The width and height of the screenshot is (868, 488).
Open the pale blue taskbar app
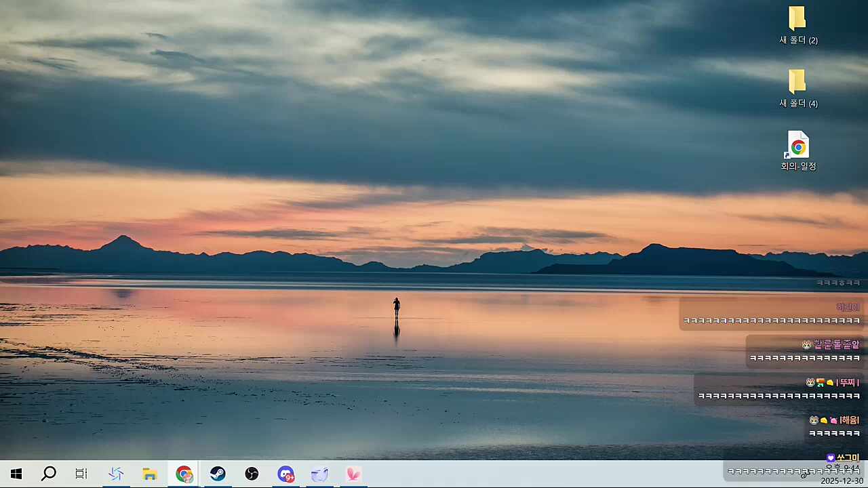(319, 474)
